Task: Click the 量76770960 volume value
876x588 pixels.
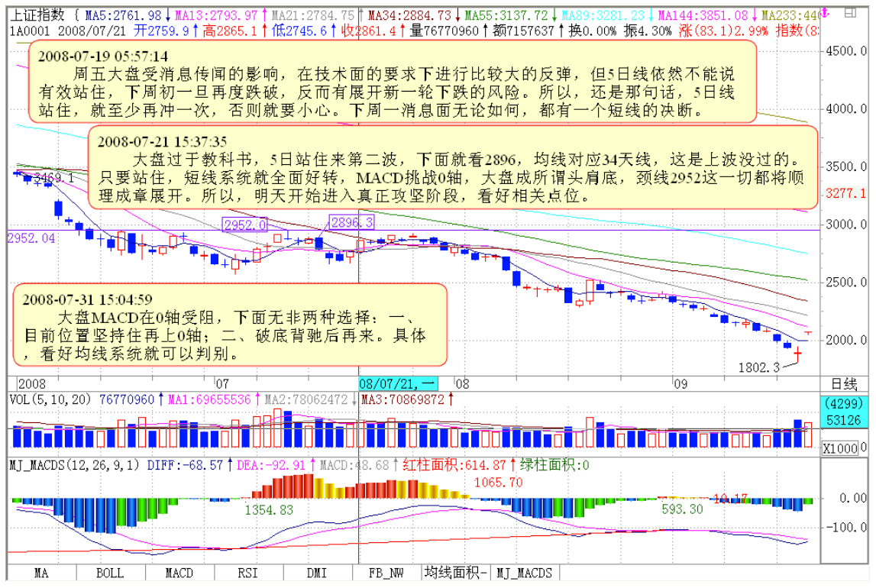Action: click(444, 31)
